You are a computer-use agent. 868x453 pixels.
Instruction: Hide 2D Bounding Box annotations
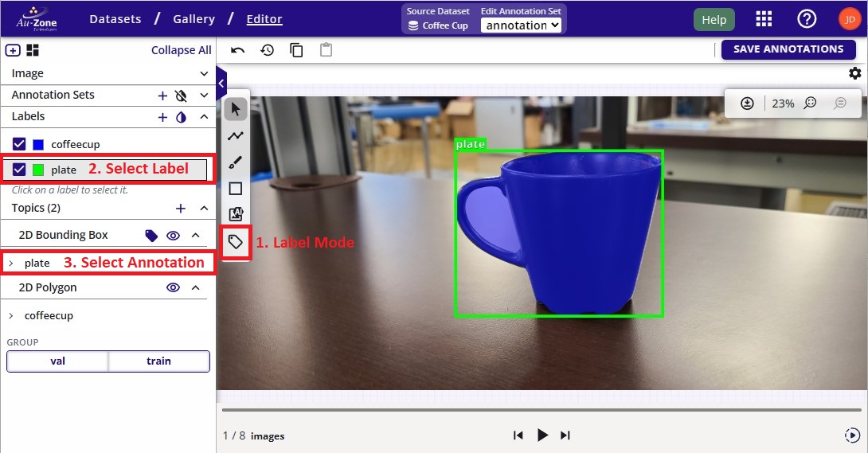pyautogui.click(x=173, y=236)
